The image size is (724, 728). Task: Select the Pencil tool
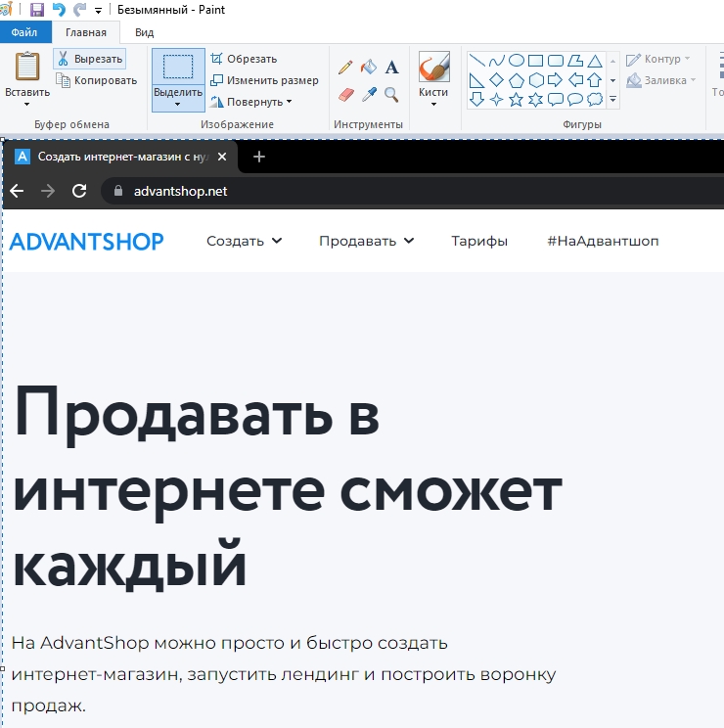[345, 68]
